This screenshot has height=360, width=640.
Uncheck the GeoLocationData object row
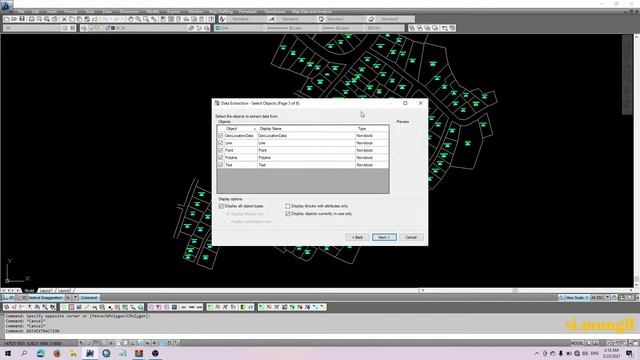[x=220, y=136]
